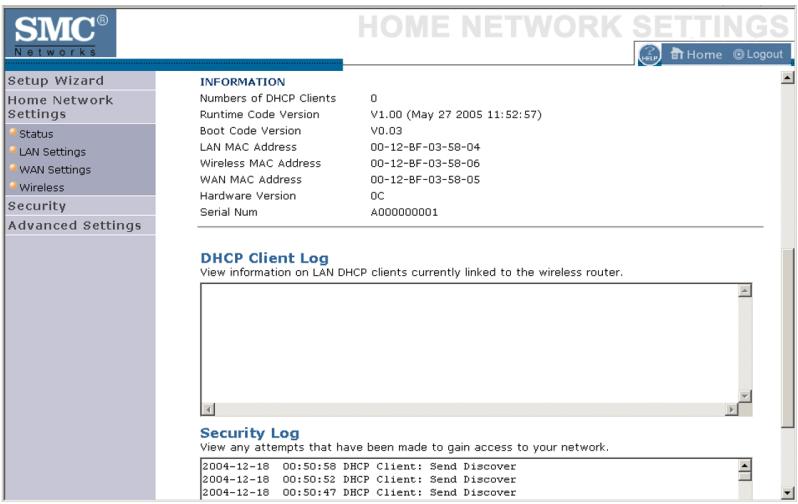Click Security Log entry at 00:50:52
798x504 pixels.
[x=359, y=480]
